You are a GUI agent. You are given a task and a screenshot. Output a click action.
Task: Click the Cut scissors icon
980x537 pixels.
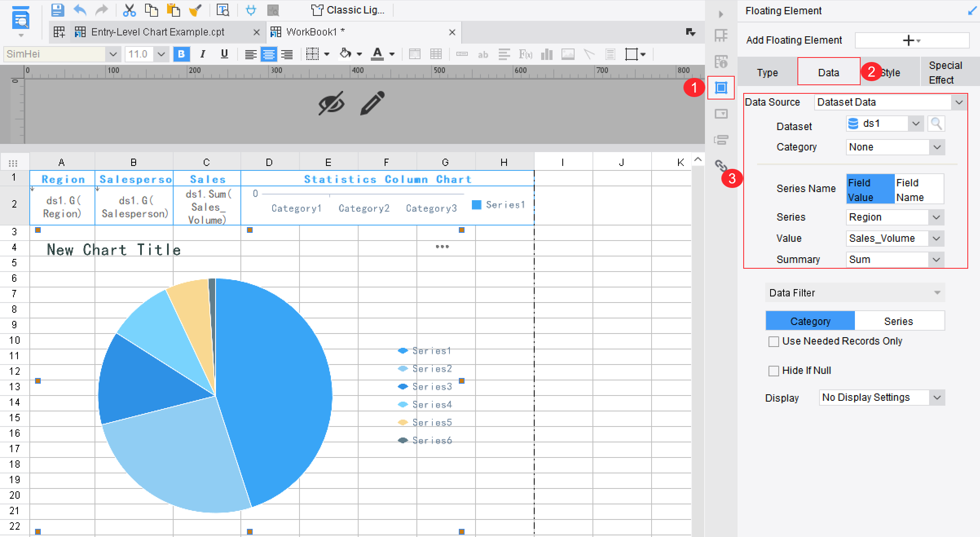129,10
